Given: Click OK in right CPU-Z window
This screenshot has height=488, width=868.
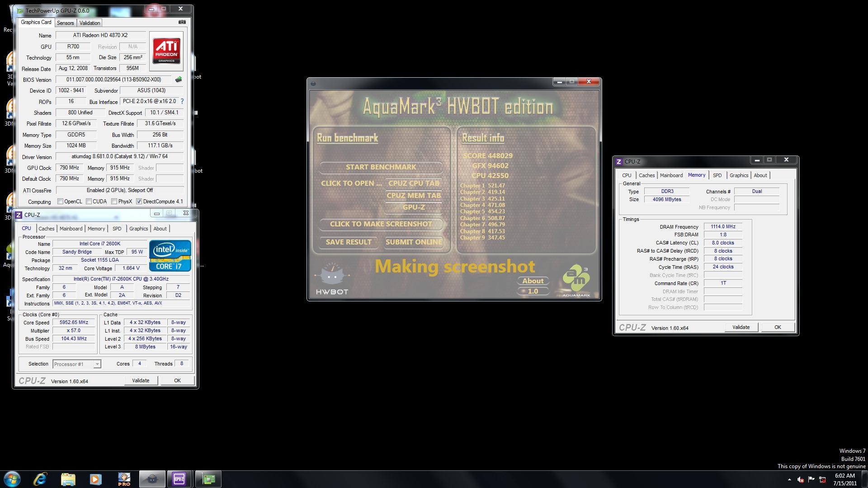Looking at the screenshot, I should tap(778, 327).
